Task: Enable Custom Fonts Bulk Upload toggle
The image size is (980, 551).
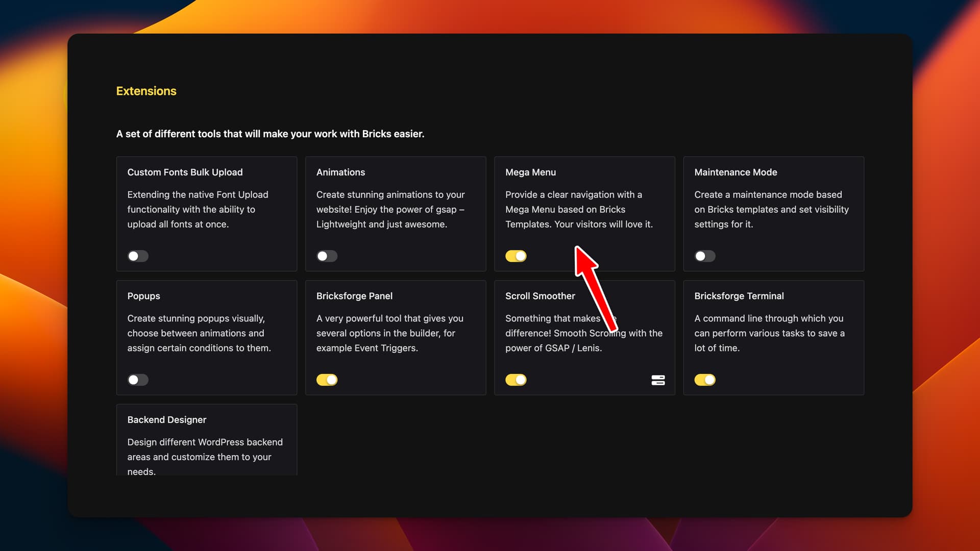Action: coord(138,256)
